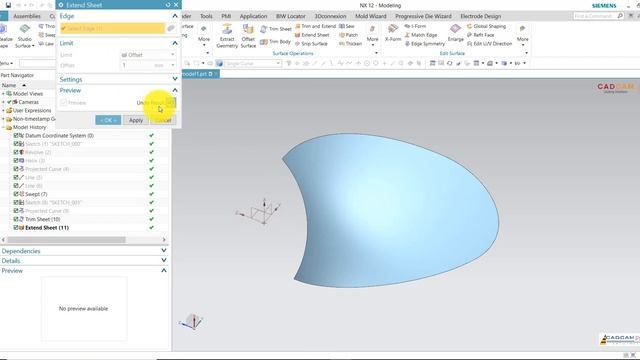Click the Save icon in title bar
Image resolution: width=640 pixels, height=360 pixels.
[x=8, y=5]
